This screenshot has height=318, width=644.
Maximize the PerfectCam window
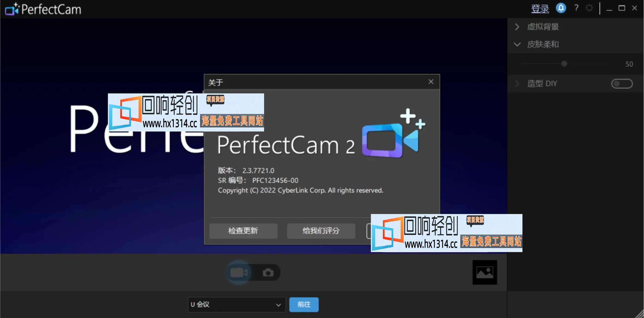[622, 8]
